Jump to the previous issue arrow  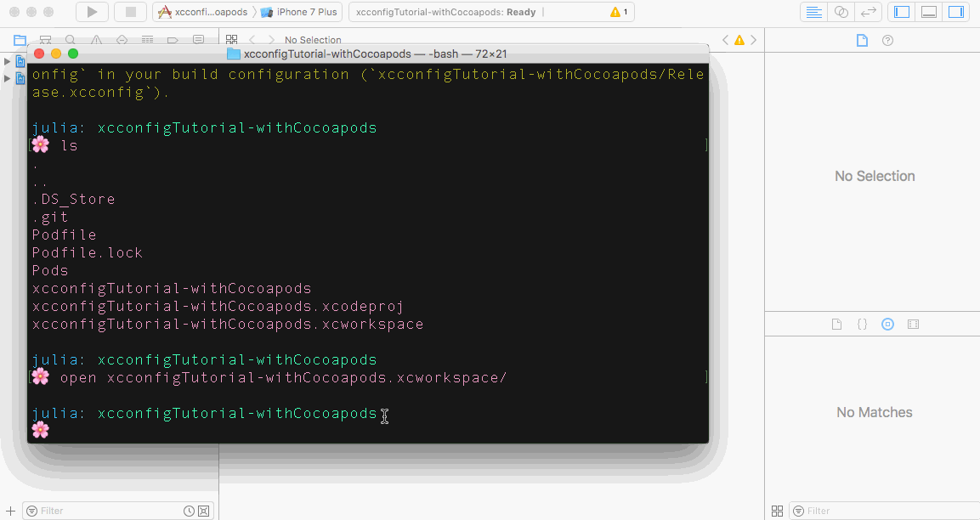point(725,40)
